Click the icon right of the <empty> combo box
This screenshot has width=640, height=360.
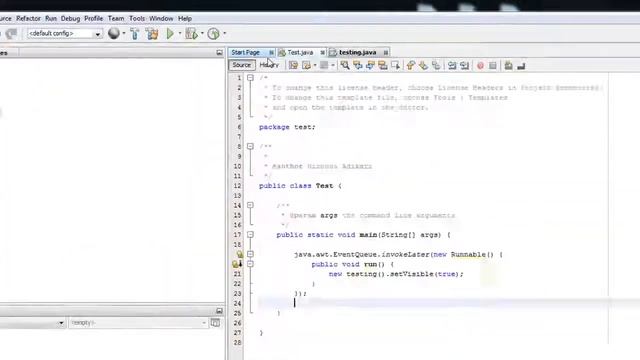(215, 322)
